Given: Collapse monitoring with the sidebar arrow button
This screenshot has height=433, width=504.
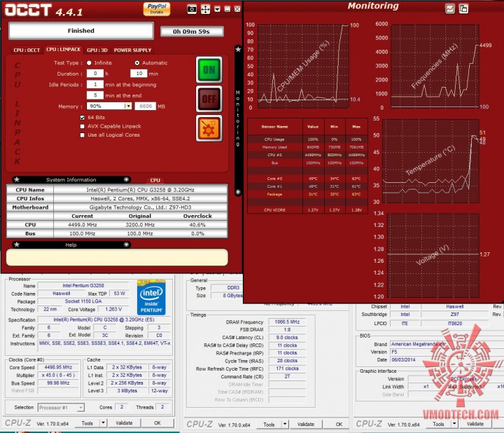Looking at the screenshot, I should click(238, 192).
